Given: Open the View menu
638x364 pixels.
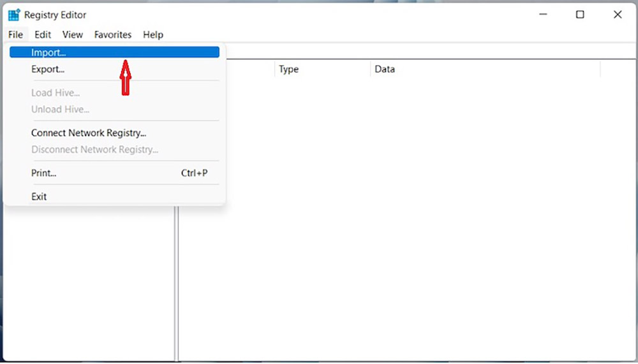Looking at the screenshot, I should pyautogui.click(x=73, y=34).
